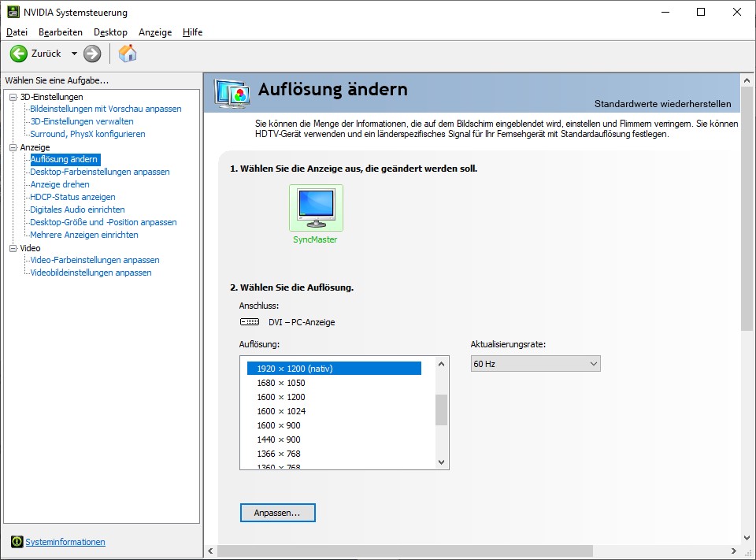Image resolution: width=756 pixels, height=560 pixels.
Task: Select resolution 1920 × 1200 (nativ)
Action: click(334, 369)
